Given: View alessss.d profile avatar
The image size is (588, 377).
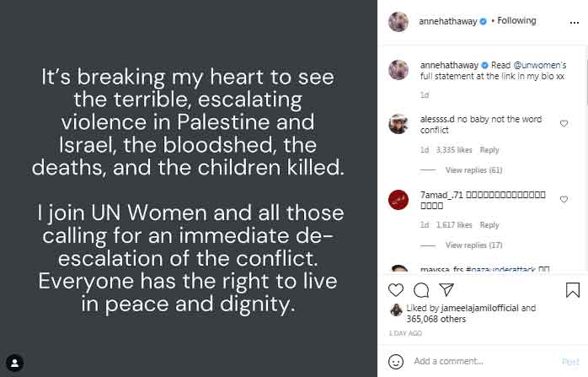Looking at the screenshot, I should click(x=398, y=124).
